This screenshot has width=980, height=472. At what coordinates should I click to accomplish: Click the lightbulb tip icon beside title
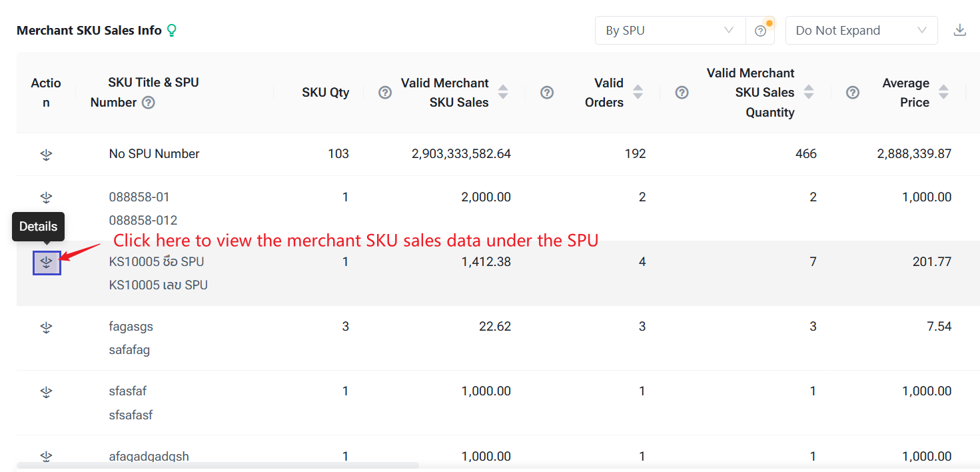click(x=172, y=30)
